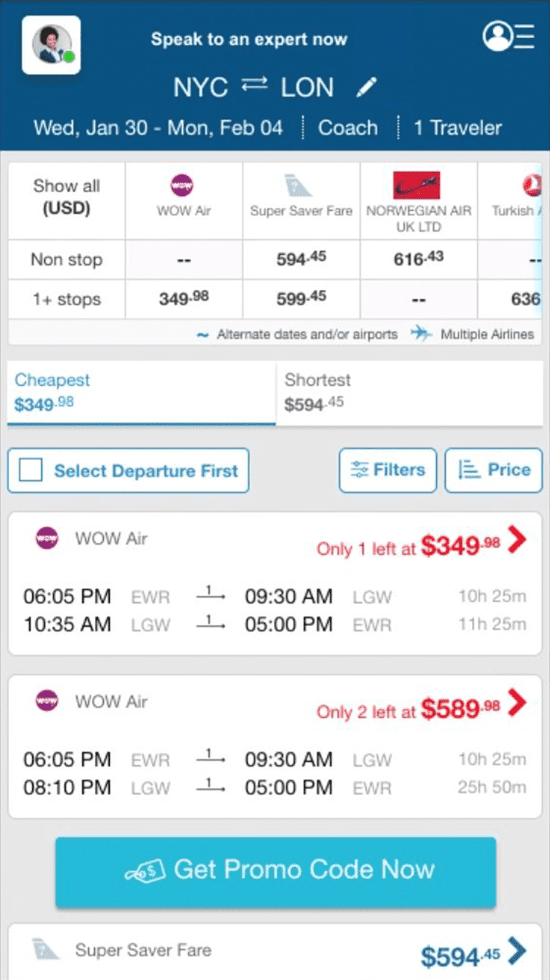Switch to the Cheapest tab

point(141,393)
